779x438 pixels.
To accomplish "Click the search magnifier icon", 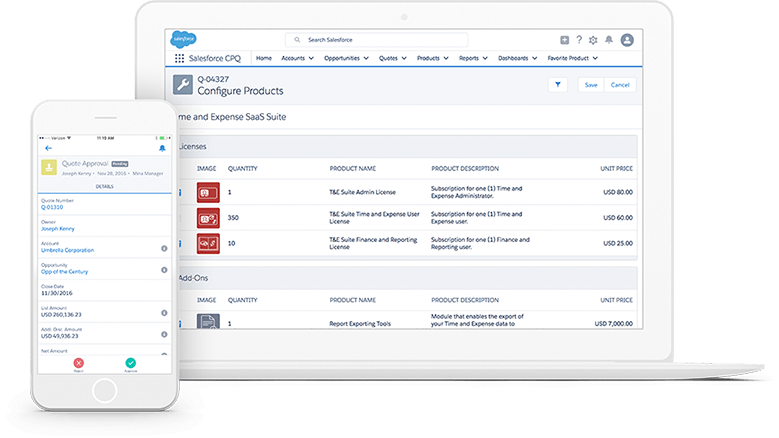I will pyautogui.click(x=297, y=40).
